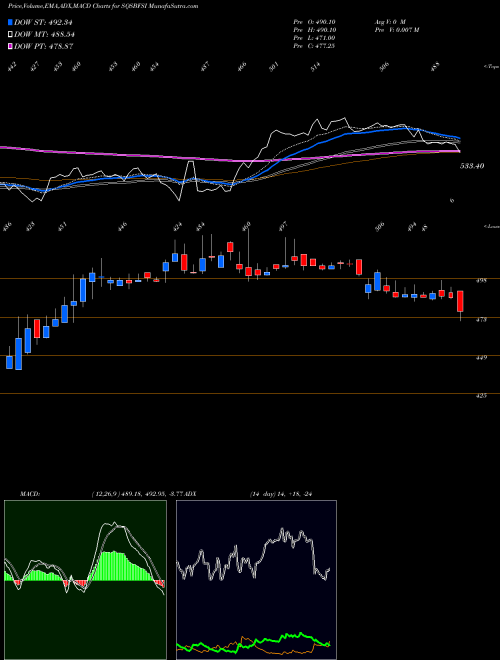Click the last large red candlestick
Screen dimensions: 500x660
click(460, 301)
